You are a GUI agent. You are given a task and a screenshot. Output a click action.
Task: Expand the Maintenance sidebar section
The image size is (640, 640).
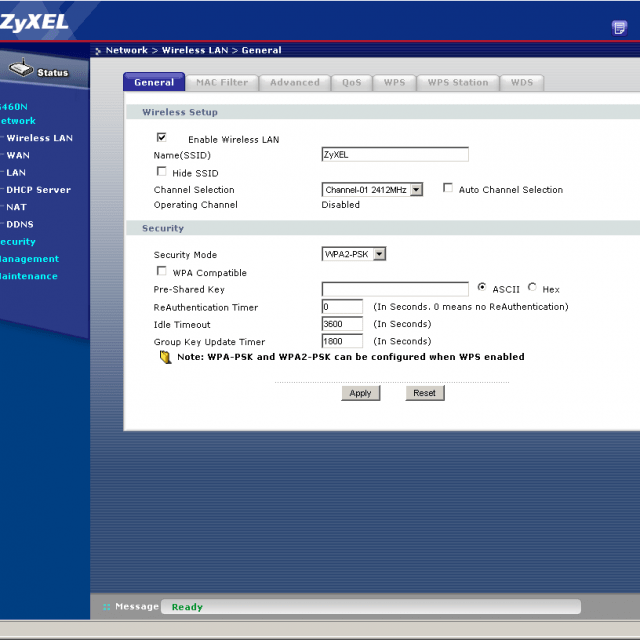29,276
